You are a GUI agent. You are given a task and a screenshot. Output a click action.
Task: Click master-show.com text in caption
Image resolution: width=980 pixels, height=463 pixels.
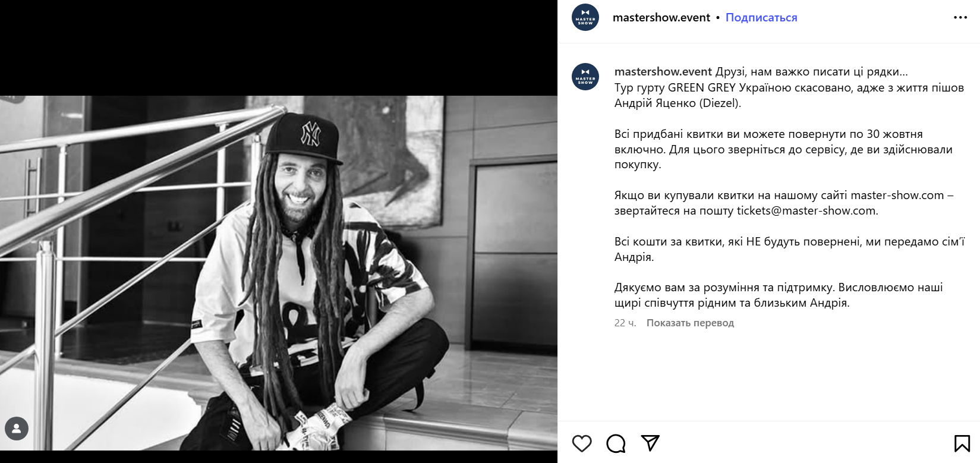coord(897,196)
